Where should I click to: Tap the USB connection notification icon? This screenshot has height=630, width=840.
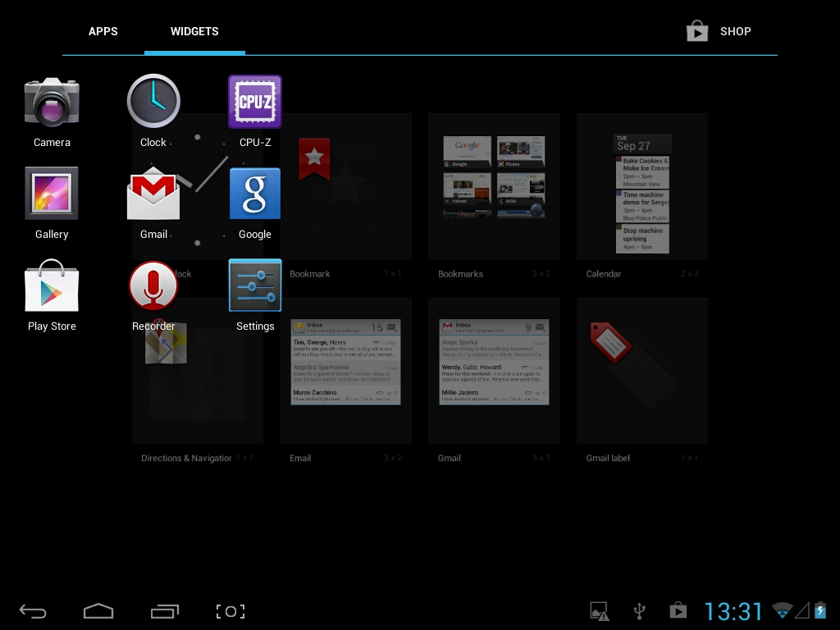coord(639,611)
